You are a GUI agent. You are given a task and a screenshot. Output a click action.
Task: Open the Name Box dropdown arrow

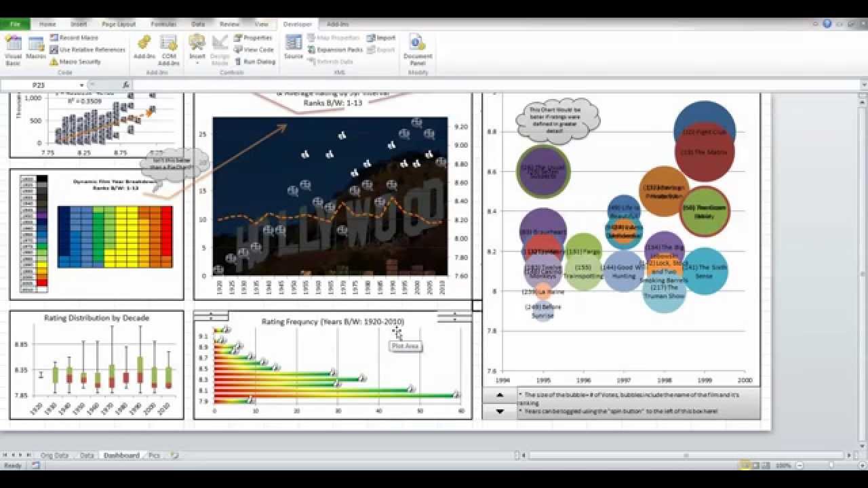[82, 85]
